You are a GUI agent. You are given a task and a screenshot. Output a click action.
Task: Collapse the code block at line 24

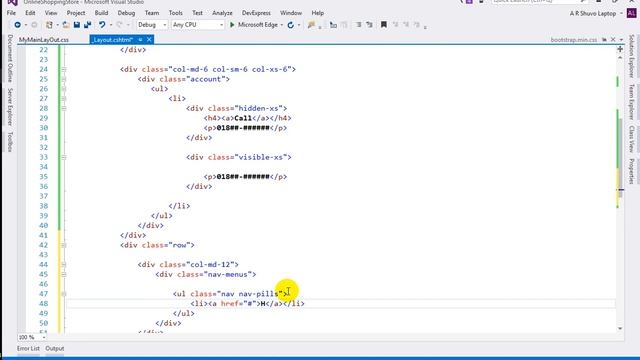64,69
